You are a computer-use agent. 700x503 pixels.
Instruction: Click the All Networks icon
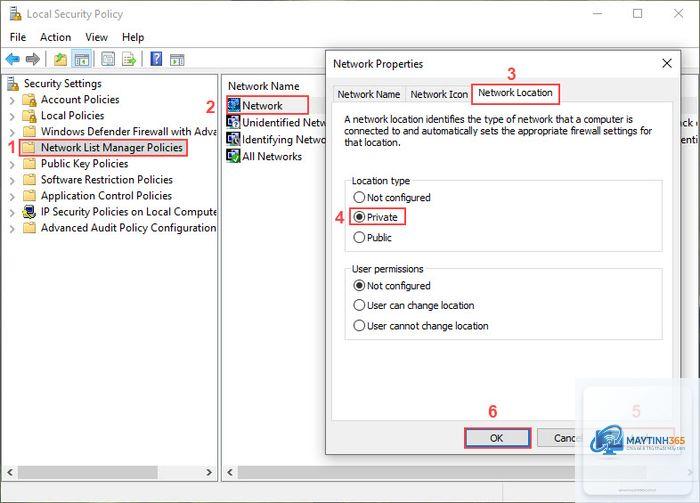point(233,156)
